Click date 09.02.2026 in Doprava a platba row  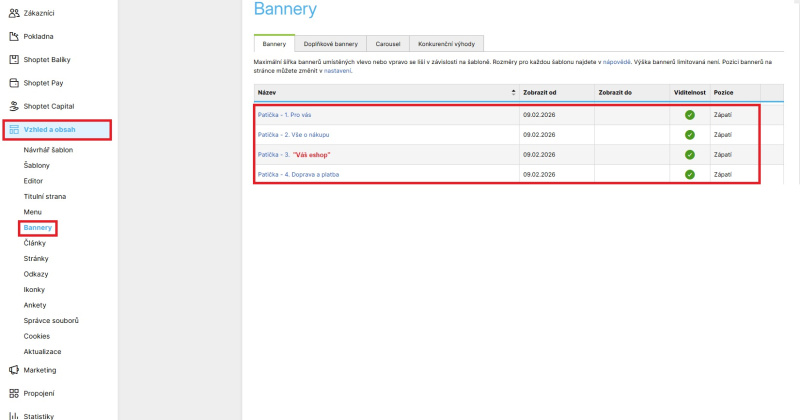click(x=539, y=175)
